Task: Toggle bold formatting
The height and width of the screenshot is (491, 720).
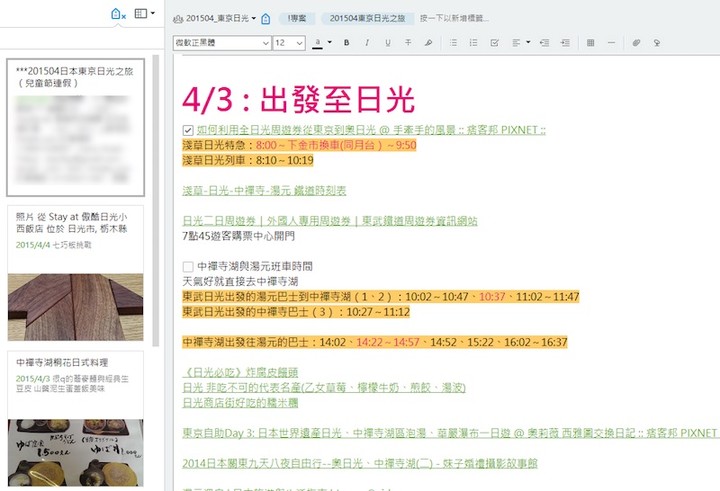Action: pyautogui.click(x=347, y=43)
